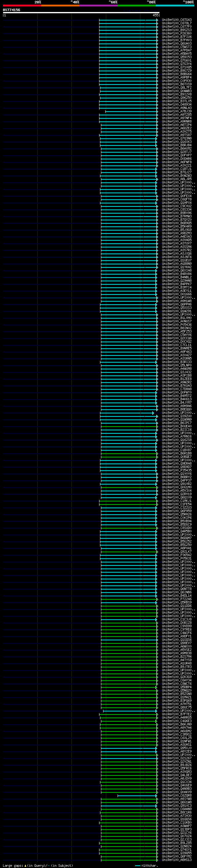Select the UniRef100_C1BX87 label
The height and width of the screenshot is (868, 197).
coord(177,450)
